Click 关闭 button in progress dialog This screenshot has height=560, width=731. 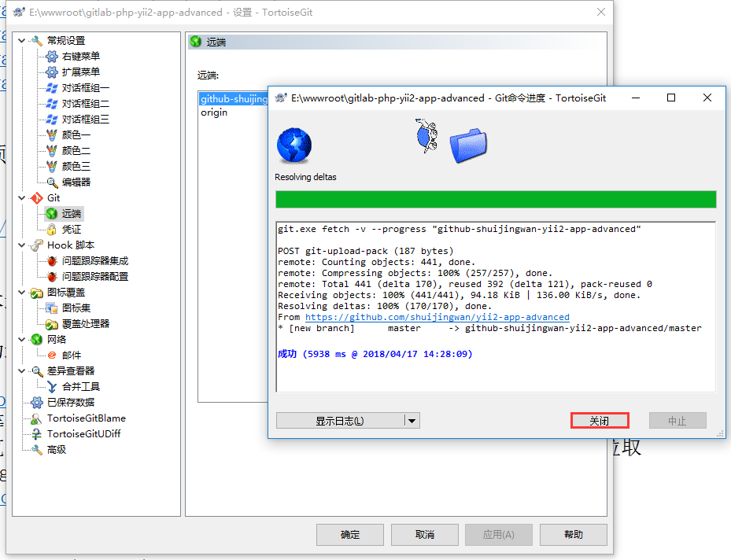click(x=600, y=421)
